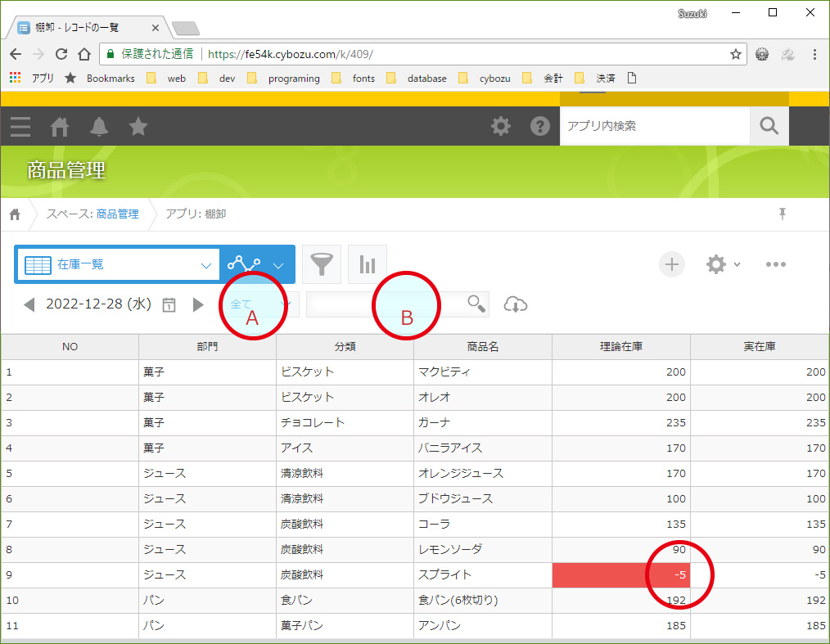The image size is (830, 644).
Task: Click the 食パン(6枚切り) cell
Action: click(483, 600)
